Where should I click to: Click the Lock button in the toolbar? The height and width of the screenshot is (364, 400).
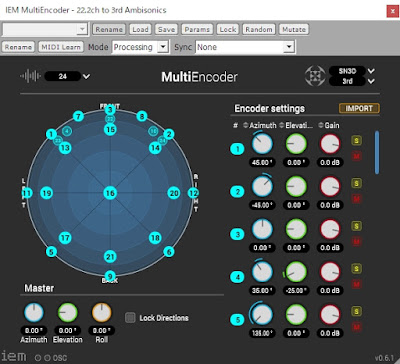point(228,29)
